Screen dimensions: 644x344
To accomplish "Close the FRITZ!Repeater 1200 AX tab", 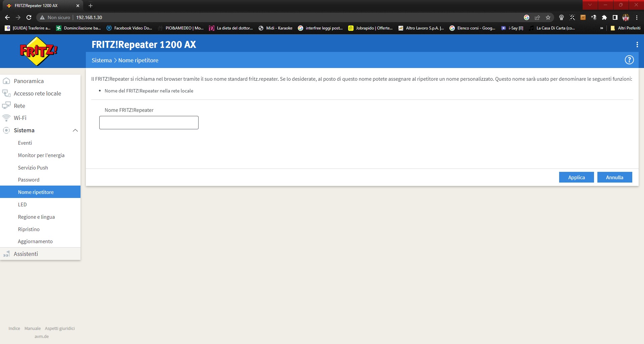I will pyautogui.click(x=78, y=6).
